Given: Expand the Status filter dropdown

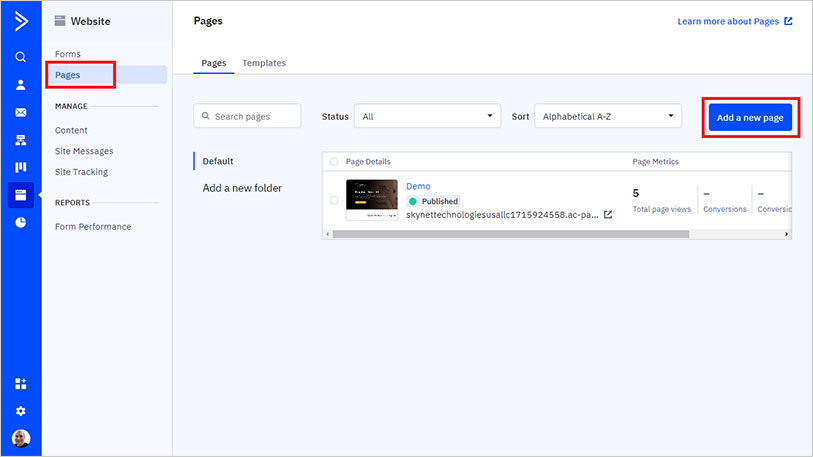Looking at the screenshot, I should click(x=427, y=117).
